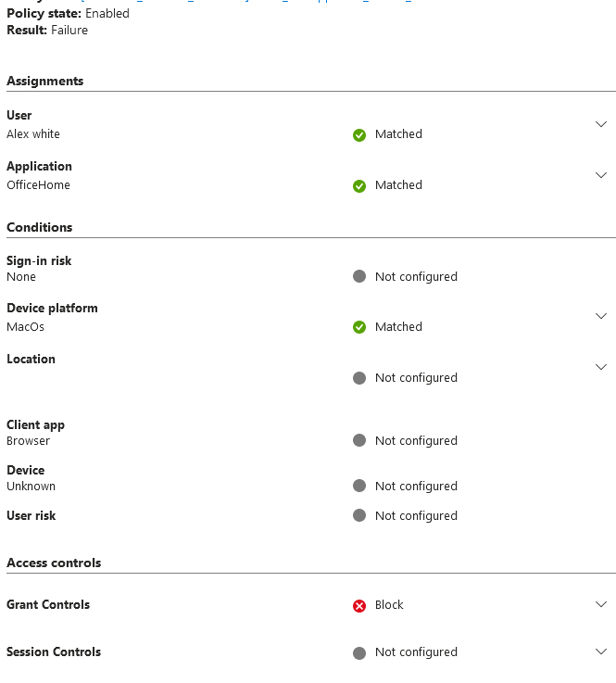The image size is (616, 683).
Task: Expand the Device platform condition
Action: 601,316
